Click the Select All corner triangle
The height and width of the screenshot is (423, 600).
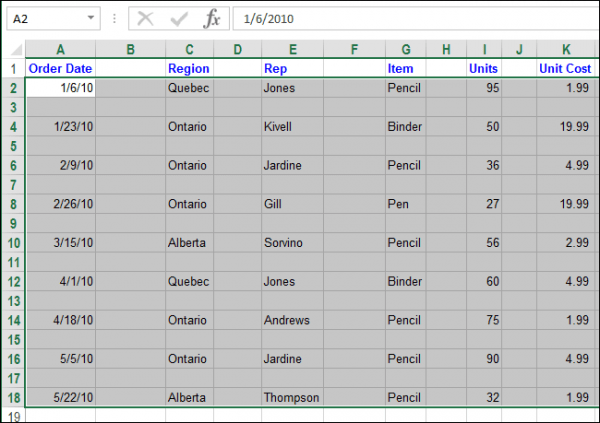click(x=15, y=49)
